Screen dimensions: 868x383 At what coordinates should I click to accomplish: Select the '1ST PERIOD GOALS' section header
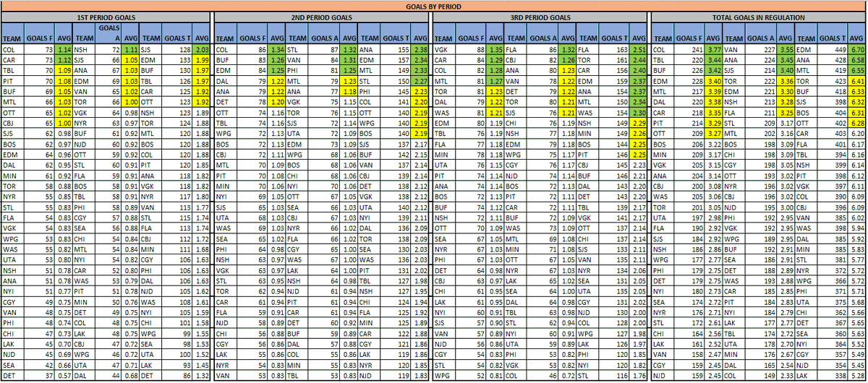(x=106, y=16)
